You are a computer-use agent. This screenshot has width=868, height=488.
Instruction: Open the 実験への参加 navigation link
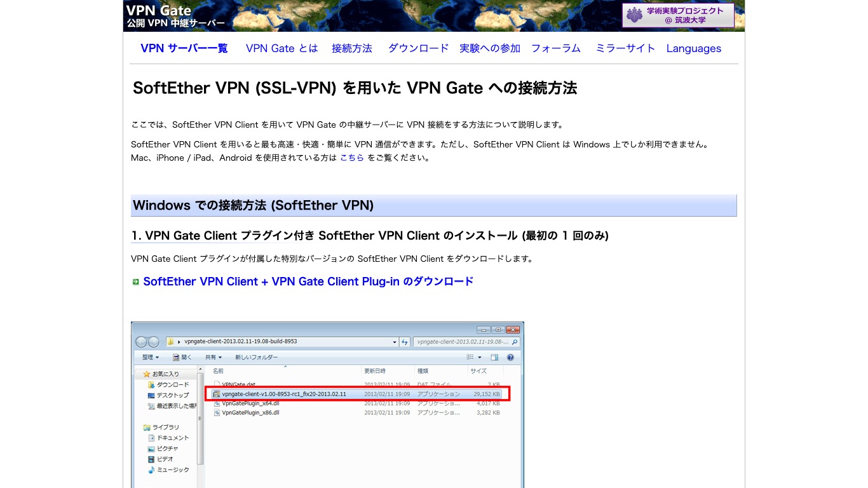pos(490,48)
